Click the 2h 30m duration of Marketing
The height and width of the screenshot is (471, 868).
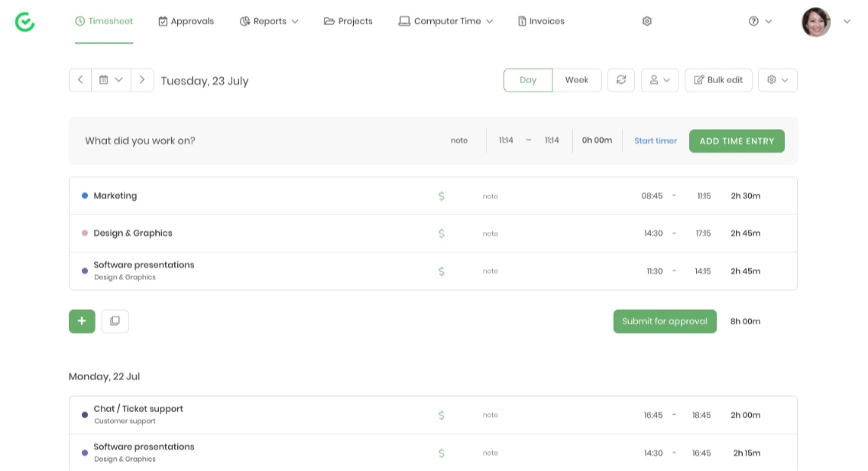745,195
